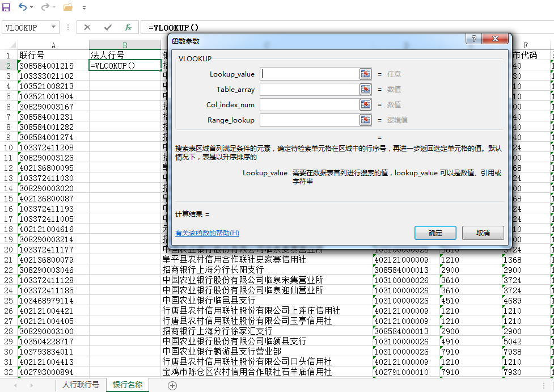554x392 pixels.
Task: Click Range_lookup range selector icon
Action: click(366, 120)
